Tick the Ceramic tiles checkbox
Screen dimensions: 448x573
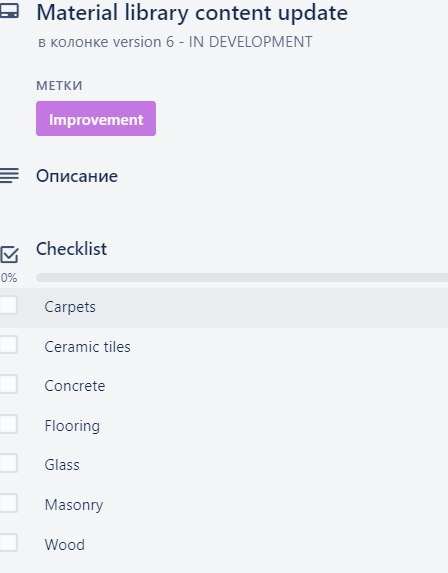tap(8, 345)
